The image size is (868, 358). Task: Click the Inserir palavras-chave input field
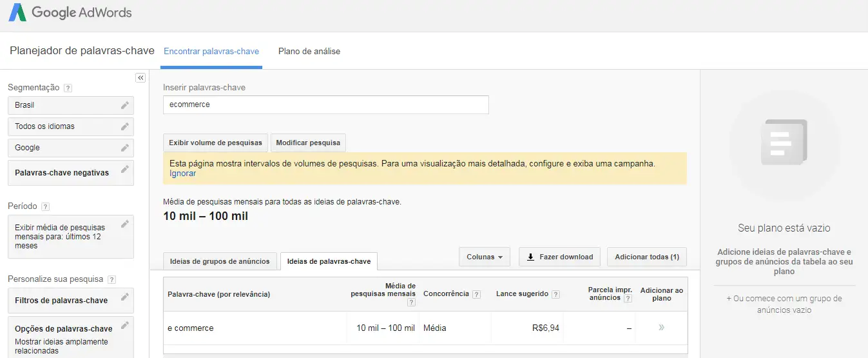click(325, 104)
